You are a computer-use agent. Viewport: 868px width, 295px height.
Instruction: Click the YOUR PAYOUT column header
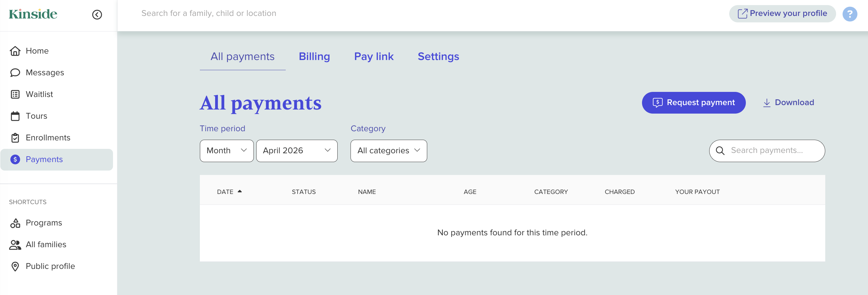[x=697, y=192]
